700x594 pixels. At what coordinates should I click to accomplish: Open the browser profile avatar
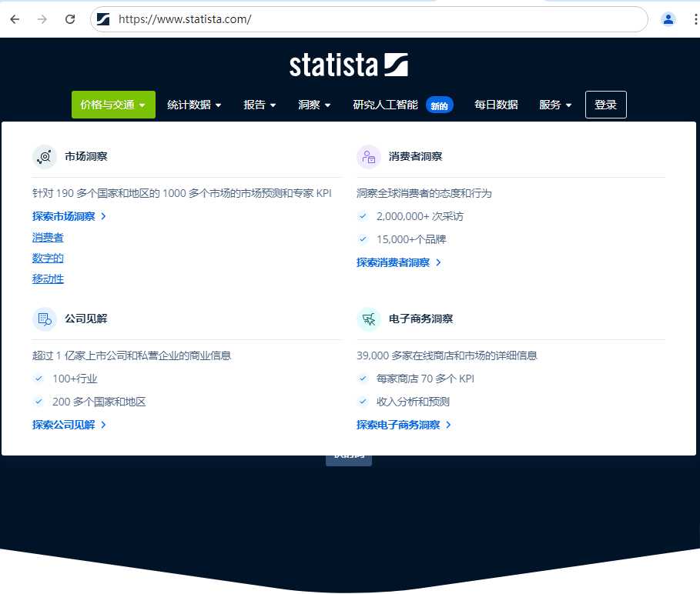pos(668,19)
